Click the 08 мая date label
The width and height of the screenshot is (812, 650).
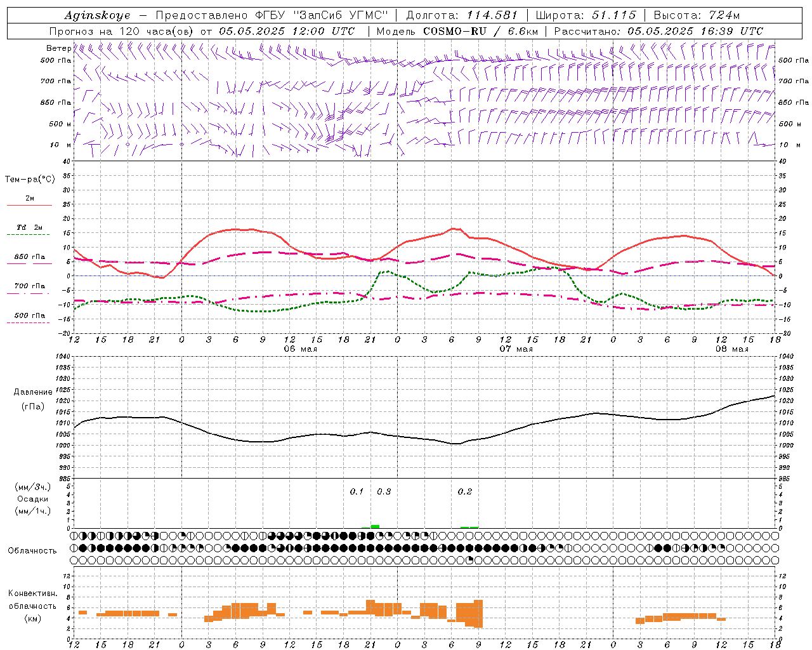pyautogui.click(x=732, y=349)
